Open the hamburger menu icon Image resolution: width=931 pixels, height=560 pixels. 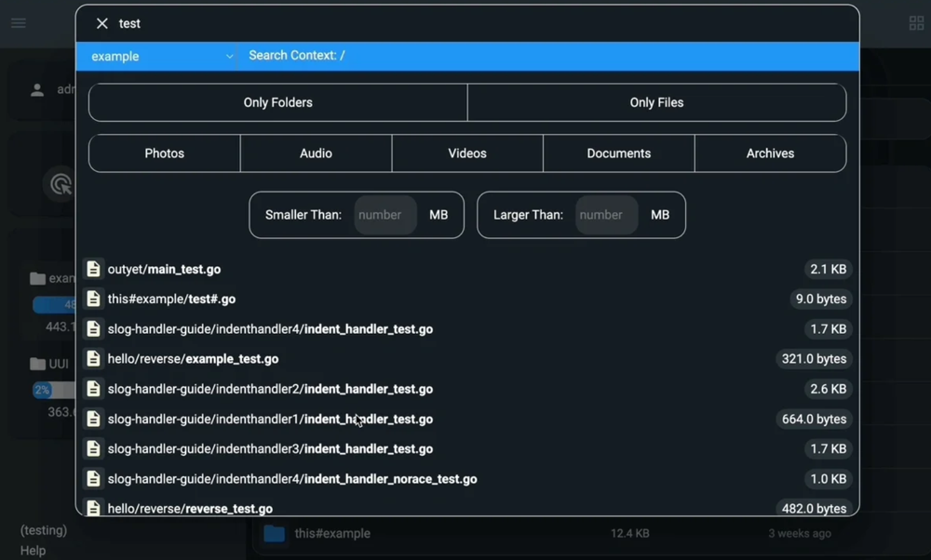click(x=19, y=23)
